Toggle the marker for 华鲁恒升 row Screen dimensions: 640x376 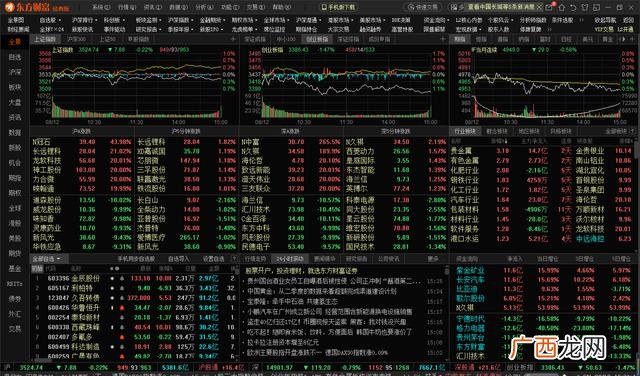[112, 307]
